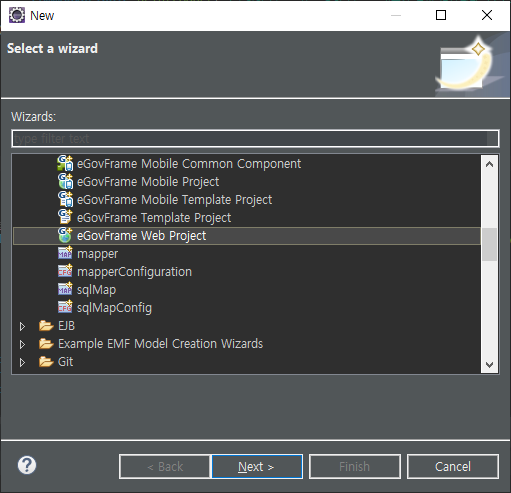Select eGovFrame Mobile Template Project wizard
Viewport: 511px width, 493px height.
174,200
